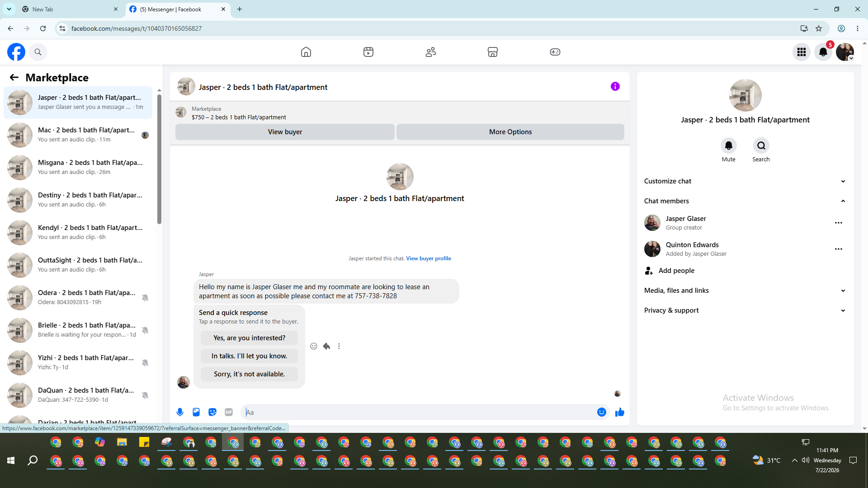The height and width of the screenshot is (488, 868).
Task: Open the weather widget showing 31°C
Action: coord(767,460)
